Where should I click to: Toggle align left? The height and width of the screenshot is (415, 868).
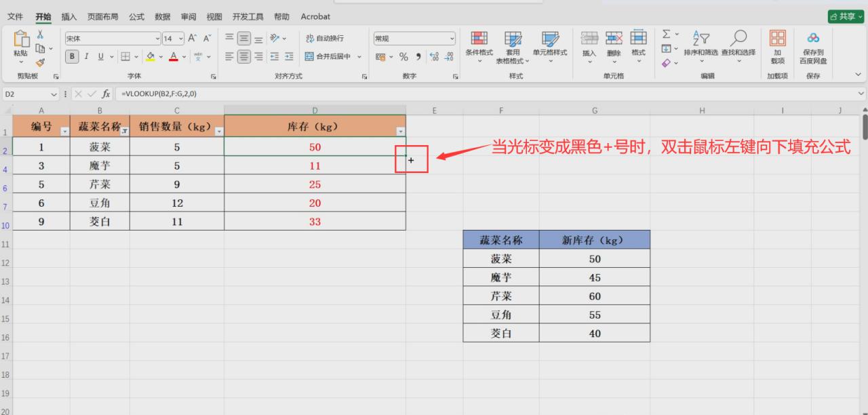click(x=230, y=57)
